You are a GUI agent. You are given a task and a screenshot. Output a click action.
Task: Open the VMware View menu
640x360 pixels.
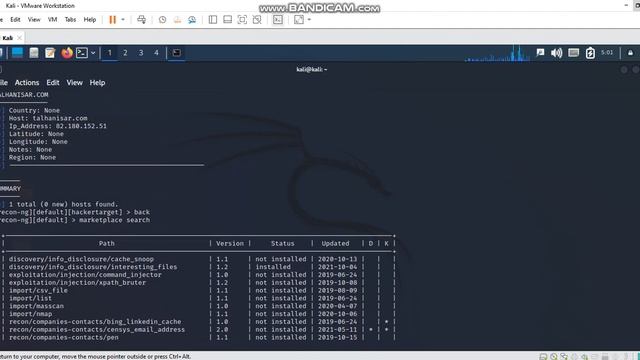[x=34, y=20]
